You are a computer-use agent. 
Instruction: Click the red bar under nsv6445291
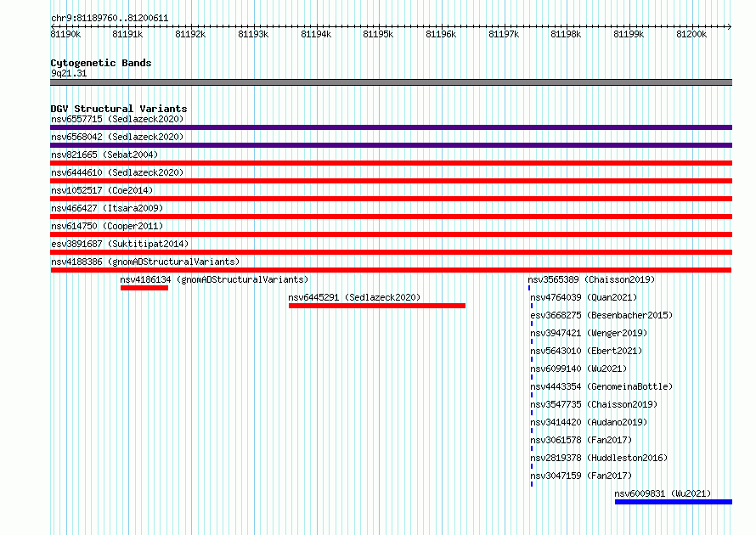[x=377, y=306]
